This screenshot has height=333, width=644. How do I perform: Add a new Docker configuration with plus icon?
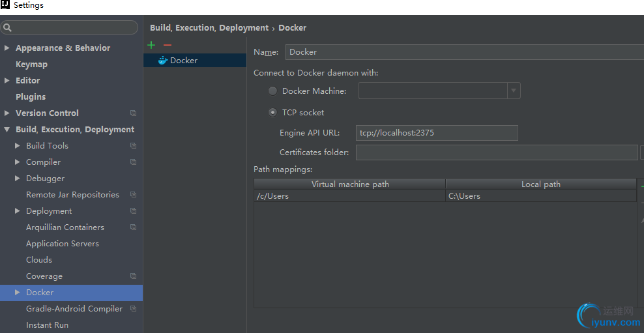point(151,45)
